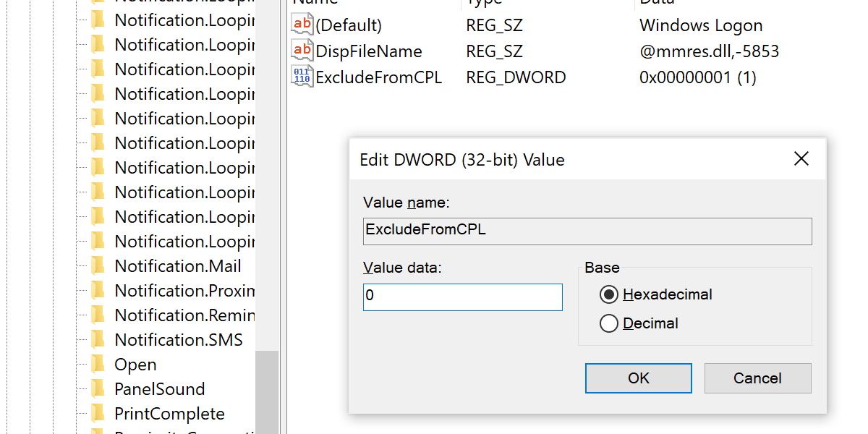Image resolution: width=868 pixels, height=434 pixels.
Task: Click the folder icon next to PanelSound
Action: pos(98,388)
